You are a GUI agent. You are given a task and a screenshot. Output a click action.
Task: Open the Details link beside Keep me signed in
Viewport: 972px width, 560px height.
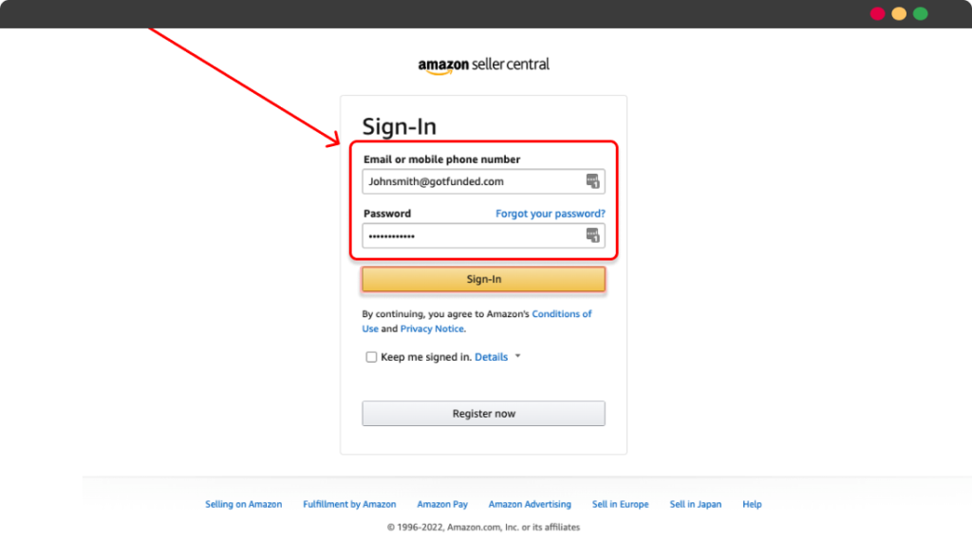pos(491,357)
